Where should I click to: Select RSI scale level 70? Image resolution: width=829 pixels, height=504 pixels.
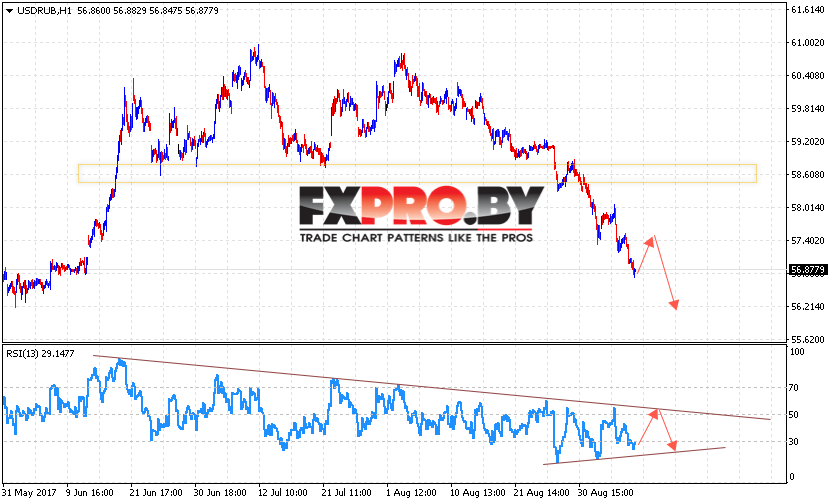click(793, 388)
